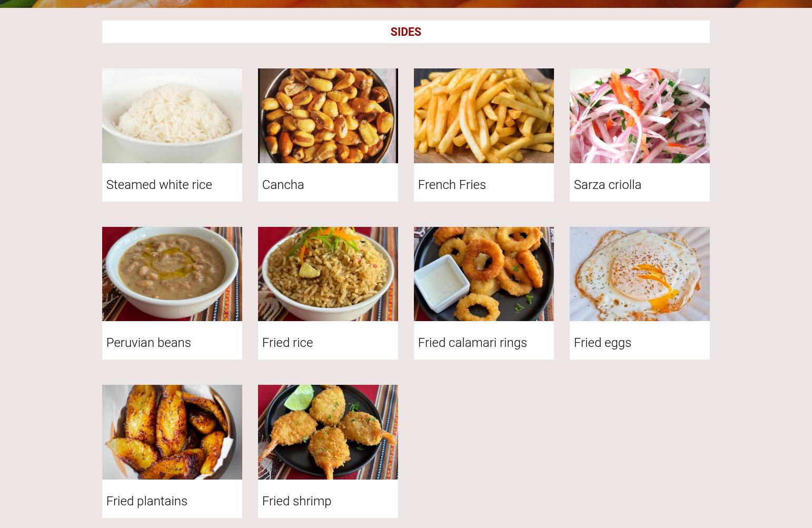Screen dimensions: 812x528
Task: Select the Fried eggs title
Action: pos(602,343)
